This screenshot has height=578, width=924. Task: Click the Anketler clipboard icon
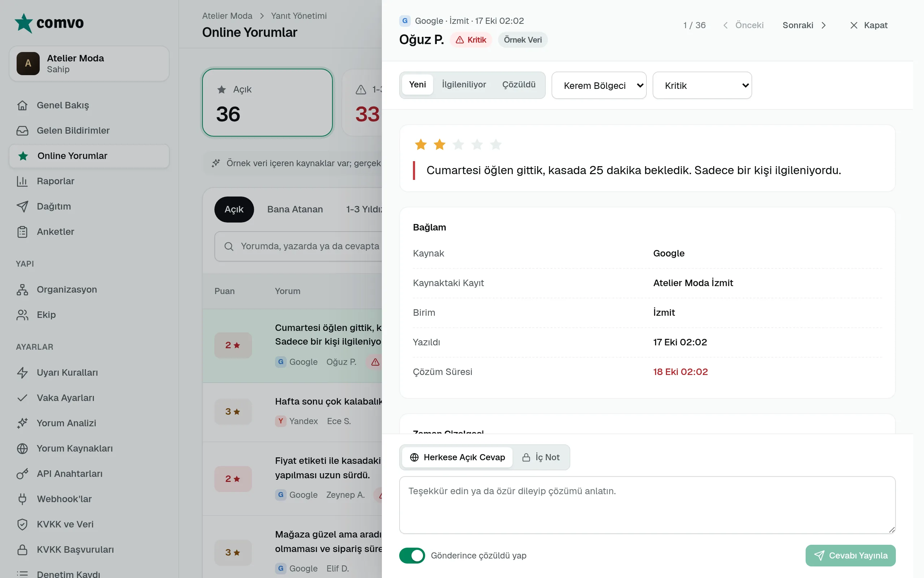22,231
